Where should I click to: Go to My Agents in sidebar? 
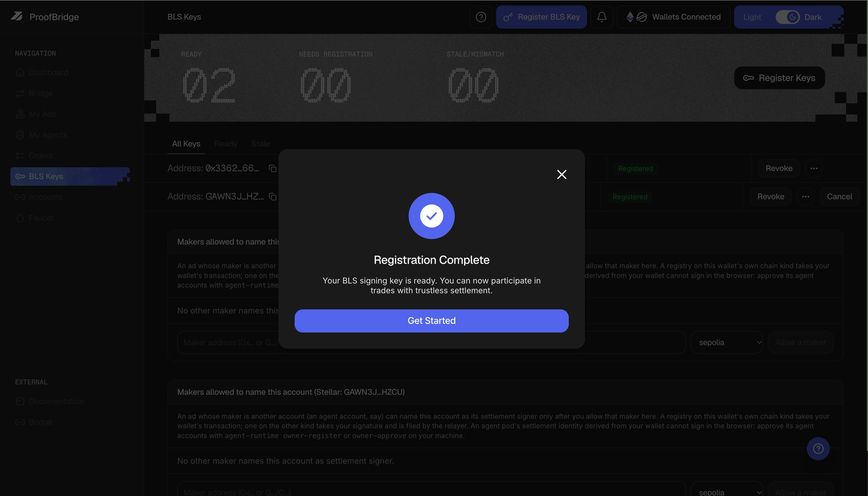coord(48,135)
